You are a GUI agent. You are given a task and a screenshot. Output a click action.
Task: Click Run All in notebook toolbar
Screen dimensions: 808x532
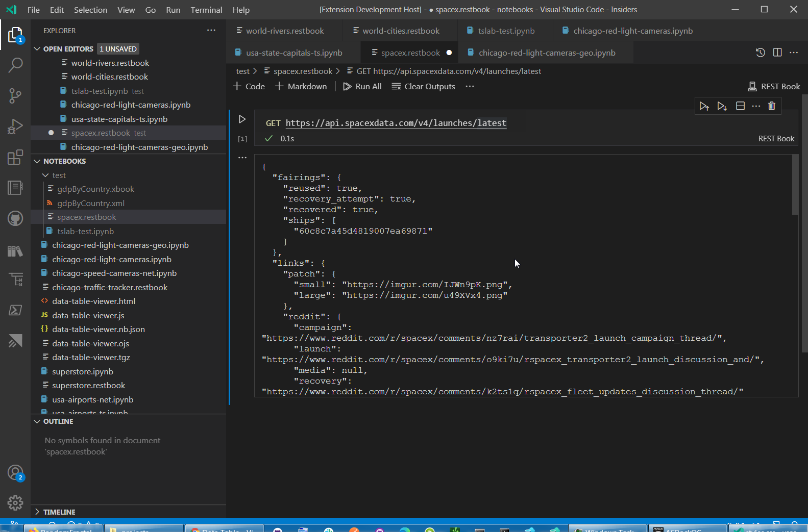click(362, 87)
